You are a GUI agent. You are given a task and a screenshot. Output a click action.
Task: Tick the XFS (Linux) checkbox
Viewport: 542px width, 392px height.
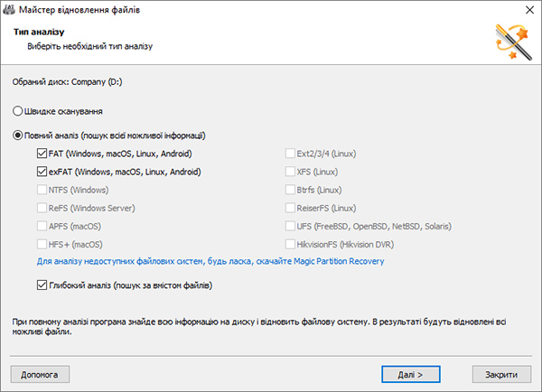point(290,172)
